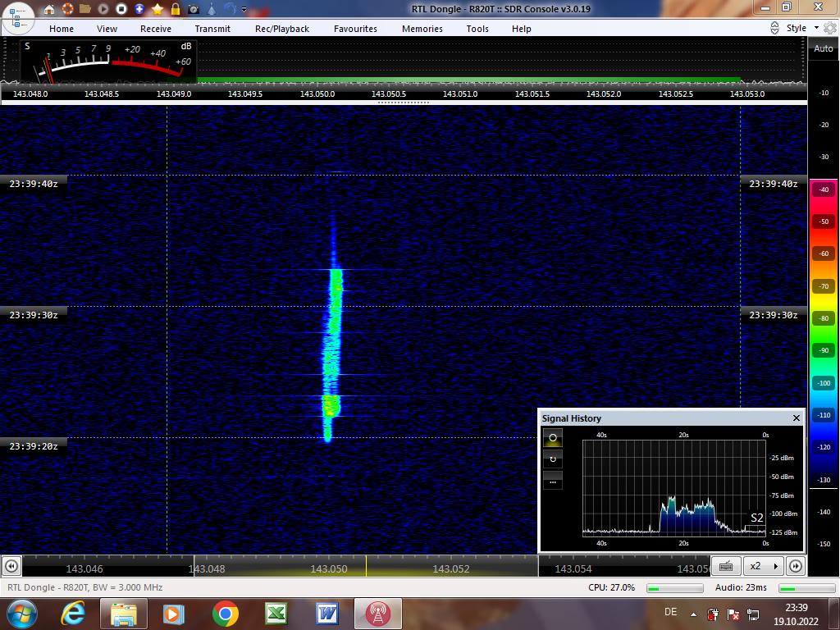Close the Signal History panel

tap(796, 418)
